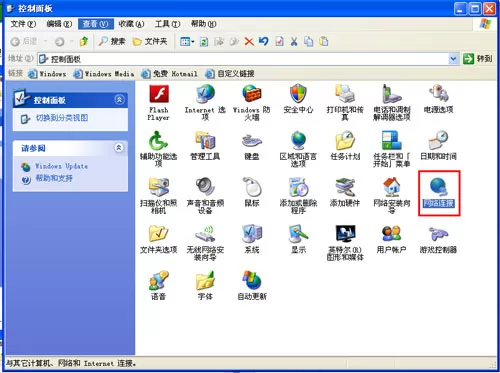Open 声音和音频设备 sound settings icon
Viewport: 500px width, 373px height.
205,196
